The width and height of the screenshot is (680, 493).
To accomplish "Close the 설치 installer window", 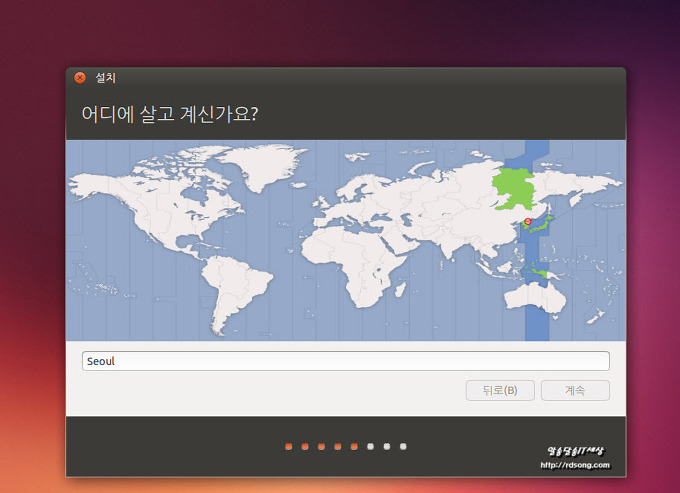I will [80, 78].
